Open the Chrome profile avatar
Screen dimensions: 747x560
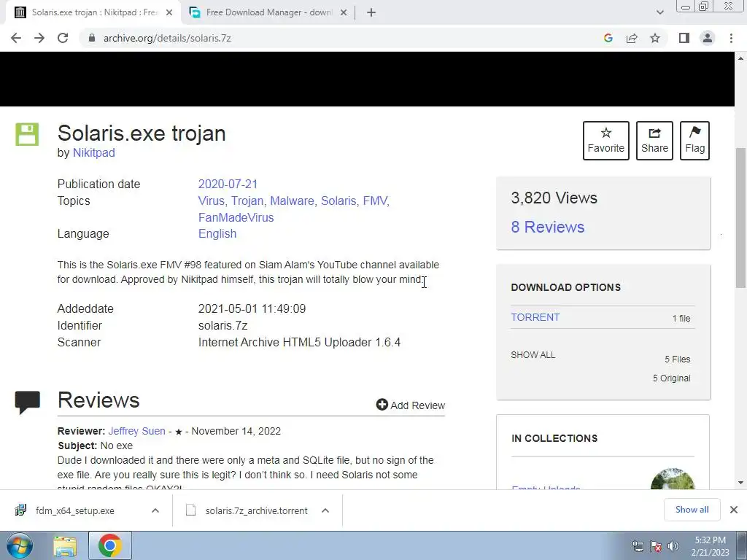coord(708,38)
